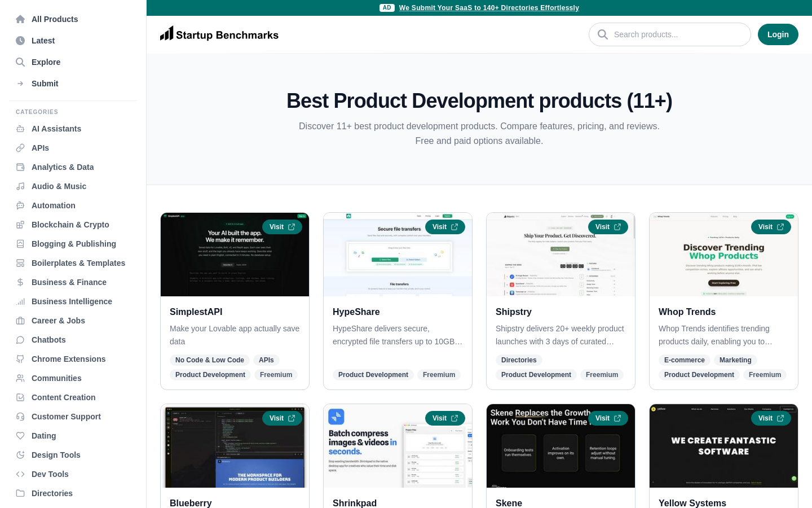
Task: Click the Dating heart icon
Action: point(20,436)
